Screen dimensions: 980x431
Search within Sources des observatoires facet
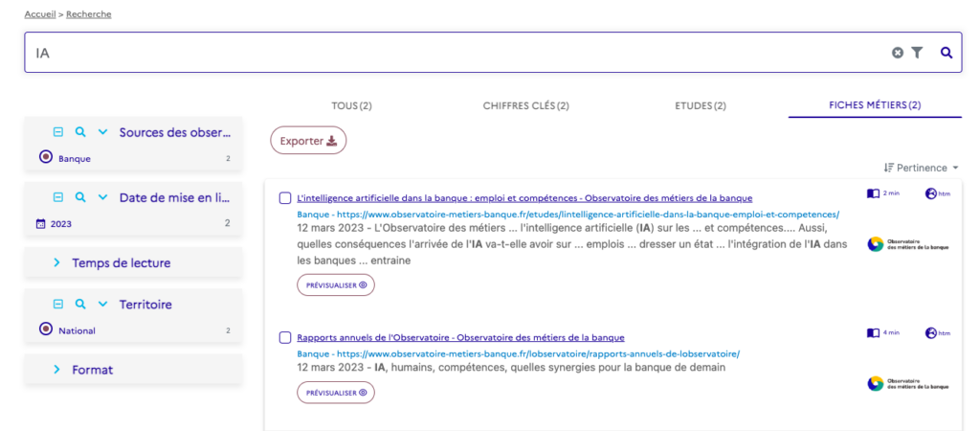80,132
